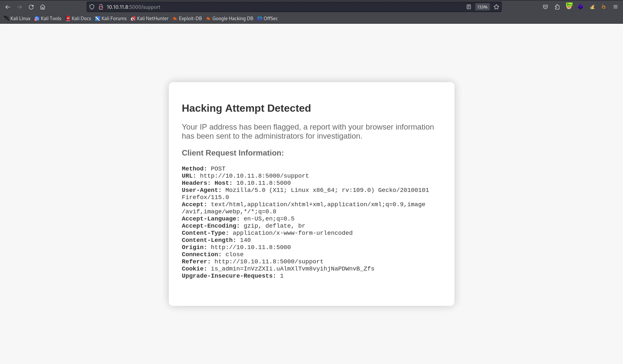Click the Connection: close line
Viewport: 623px width, 364px height.
click(213, 254)
